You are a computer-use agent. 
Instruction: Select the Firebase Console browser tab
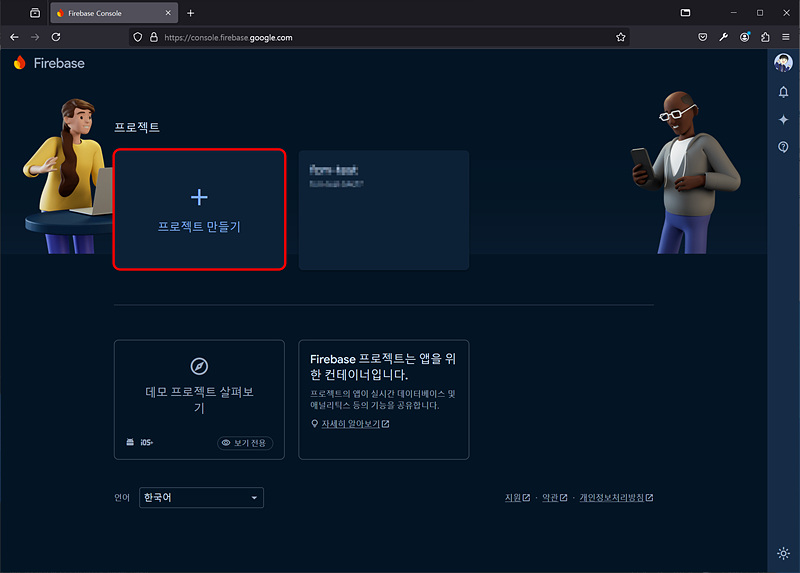[x=114, y=13]
